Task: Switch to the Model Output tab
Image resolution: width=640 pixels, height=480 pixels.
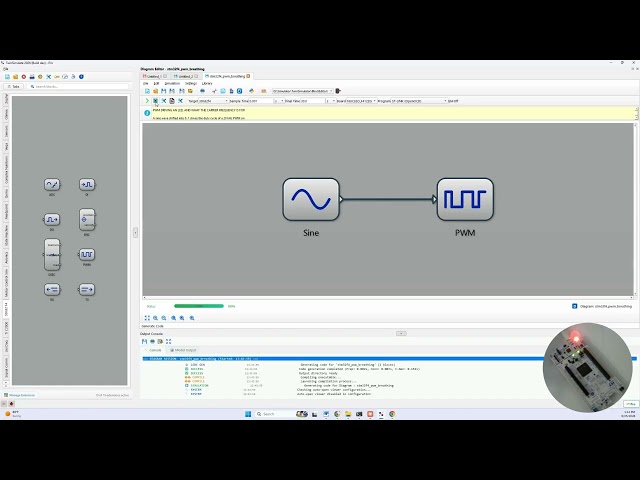Action: point(183,350)
